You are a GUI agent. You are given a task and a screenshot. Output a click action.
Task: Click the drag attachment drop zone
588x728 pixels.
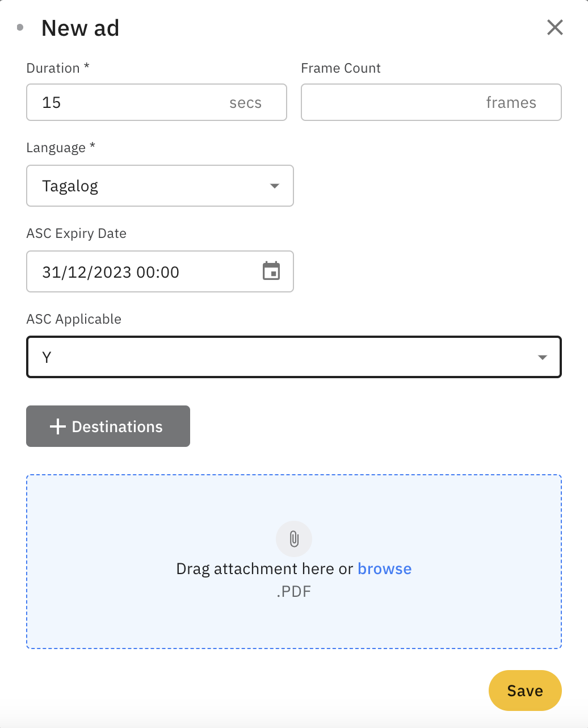(x=293, y=561)
